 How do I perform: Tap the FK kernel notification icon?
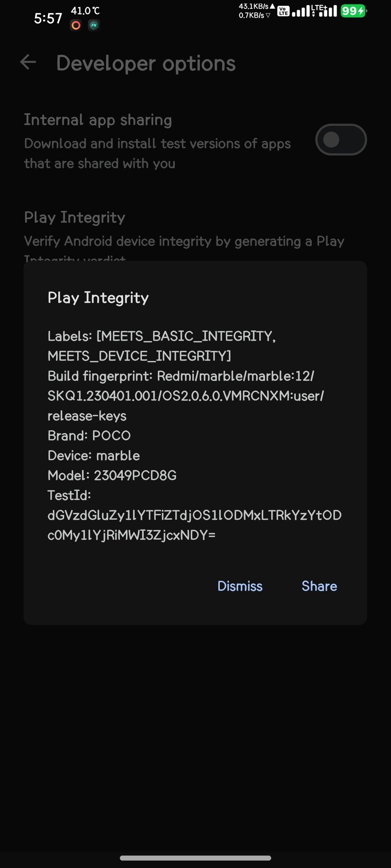(x=94, y=25)
